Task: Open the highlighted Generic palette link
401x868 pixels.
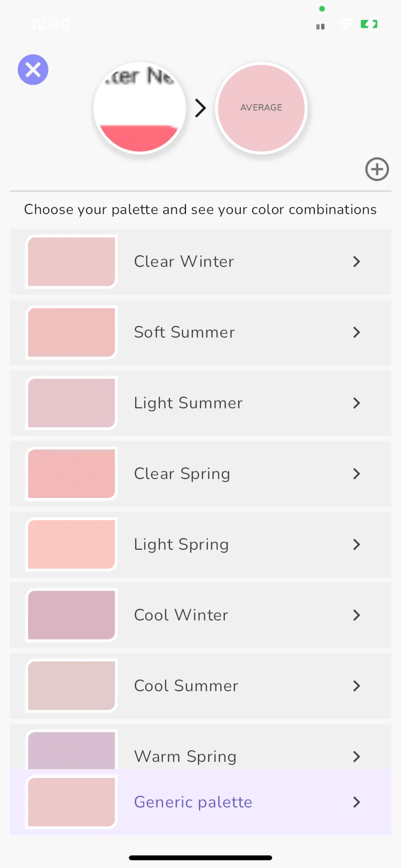Action: (x=193, y=802)
